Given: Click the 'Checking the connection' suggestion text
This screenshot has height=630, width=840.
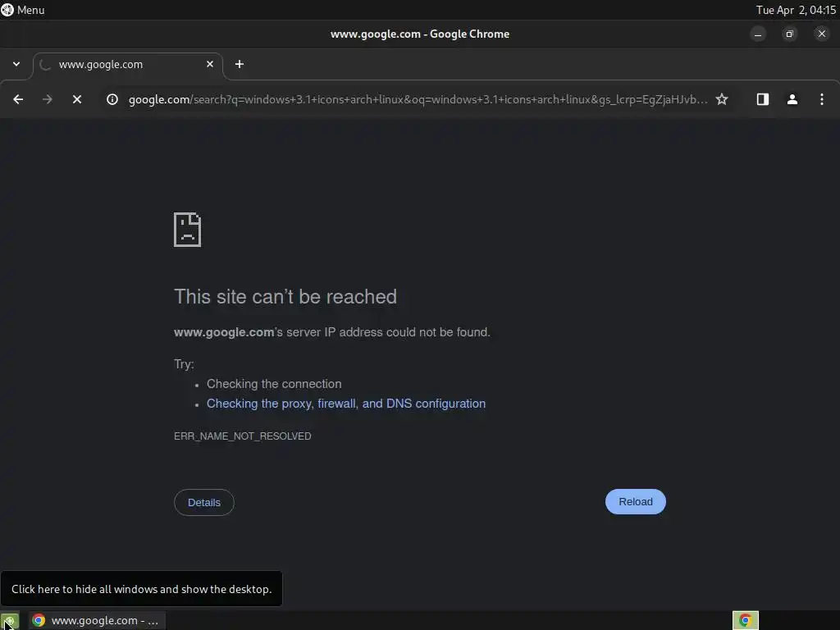Looking at the screenshot, I should (x=274, y=384).
